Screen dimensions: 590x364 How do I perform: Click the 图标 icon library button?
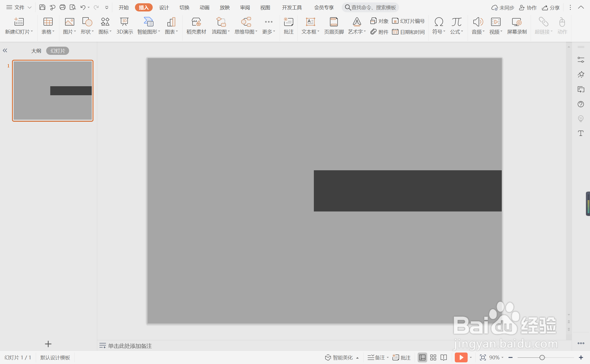(105, 22)
